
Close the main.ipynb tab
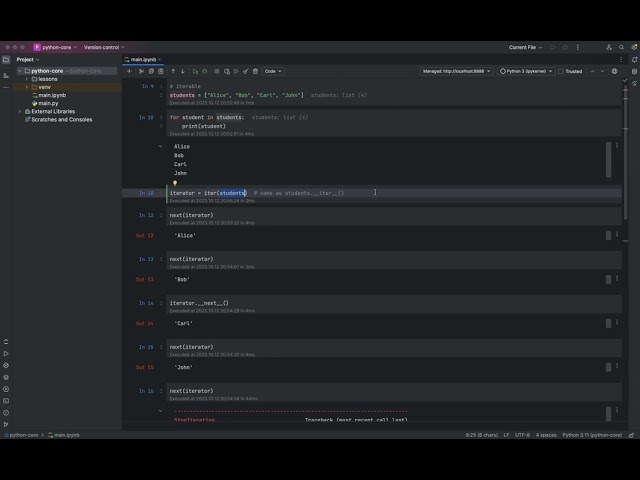tap(160, 60)
